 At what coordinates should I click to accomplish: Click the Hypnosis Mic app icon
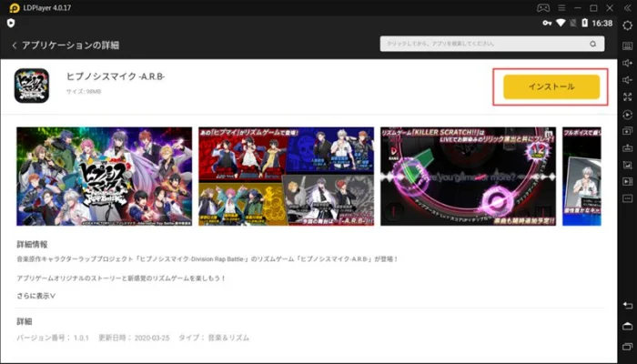coord(32,86)
